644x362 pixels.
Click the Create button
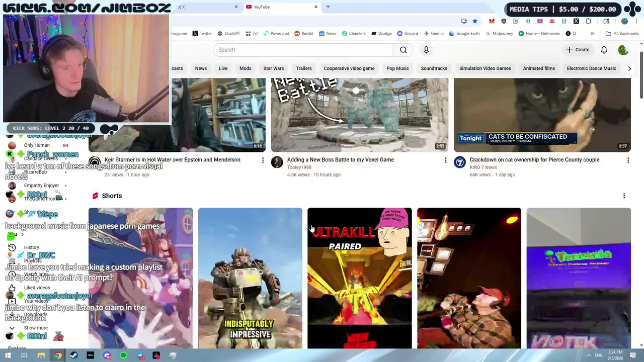(578, 50)
